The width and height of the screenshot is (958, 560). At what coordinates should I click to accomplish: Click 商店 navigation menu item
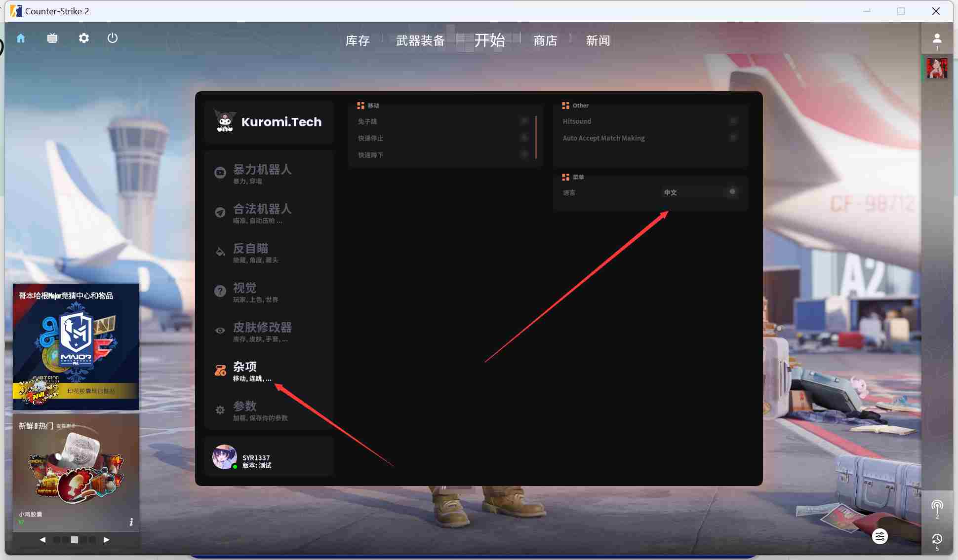pos(545,40)
